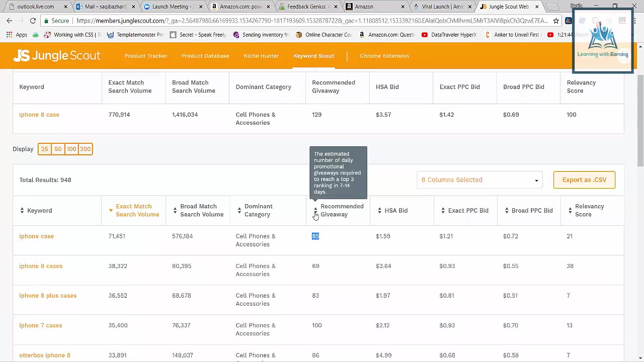Open Anker to Unveil First bookmark
This screenshot has height=362, width=644.
pos(513,35)
